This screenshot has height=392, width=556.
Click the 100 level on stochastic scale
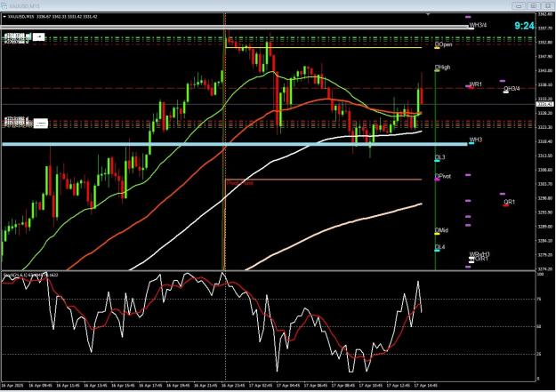pos(540,275)
